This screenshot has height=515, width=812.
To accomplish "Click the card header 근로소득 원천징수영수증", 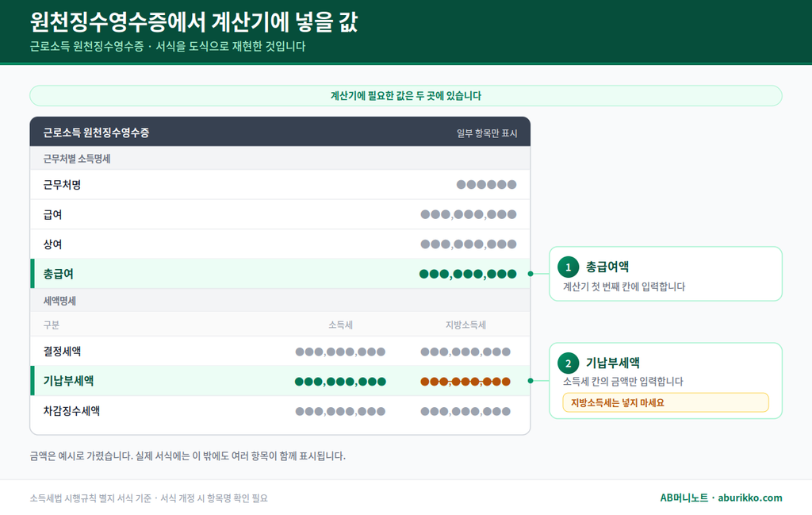I will (96, 133).
